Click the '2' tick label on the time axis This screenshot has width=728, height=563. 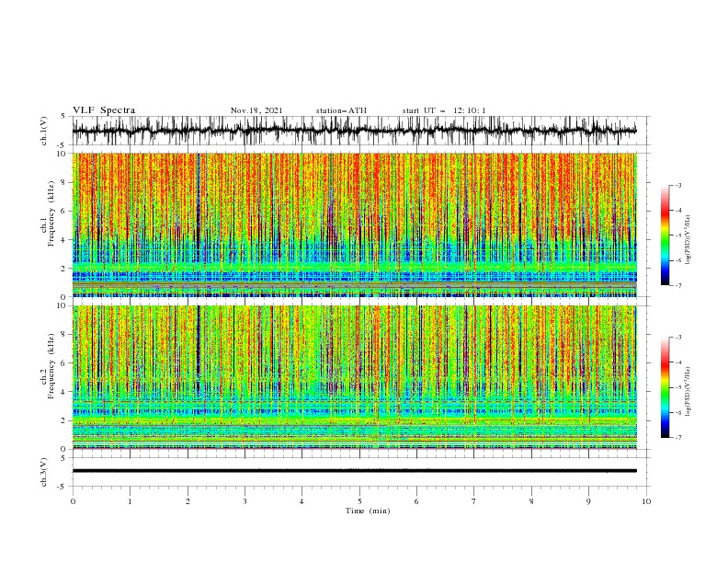coord(188,501)
